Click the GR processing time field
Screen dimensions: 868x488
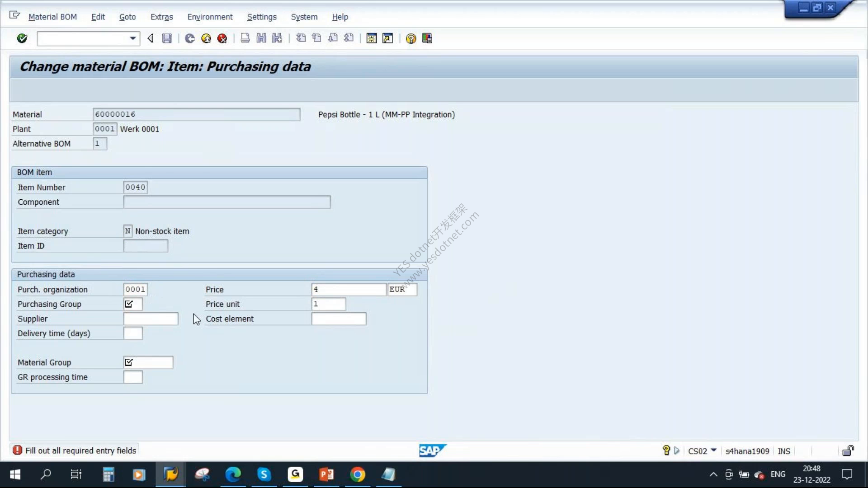pos(133,377)
